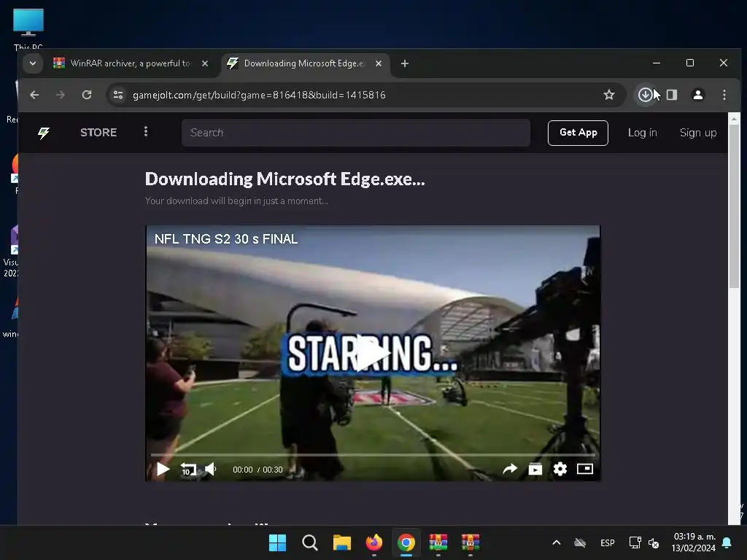Open taskbar Search icon
This screenshot has width=747, height=560.
tap(309, 542)
